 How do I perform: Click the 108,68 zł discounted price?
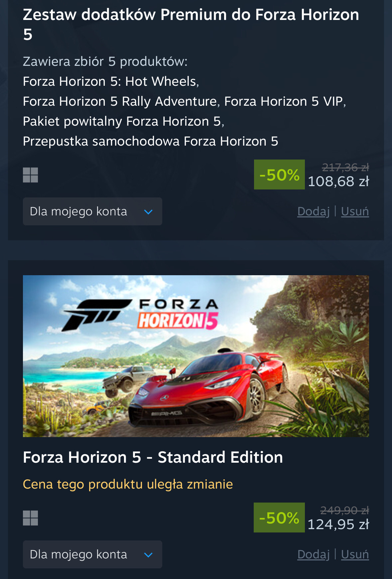tap(338, 181)
